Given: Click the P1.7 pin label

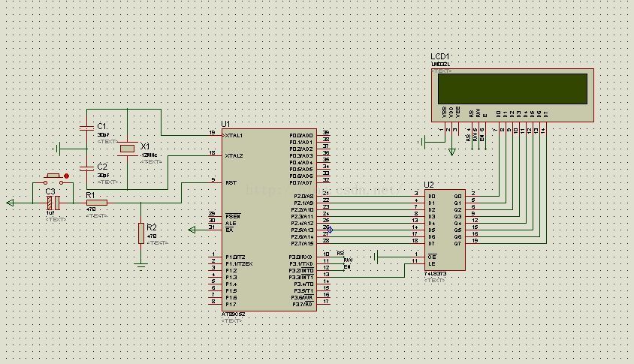Looking at the screenshot, I should (231, 305).
